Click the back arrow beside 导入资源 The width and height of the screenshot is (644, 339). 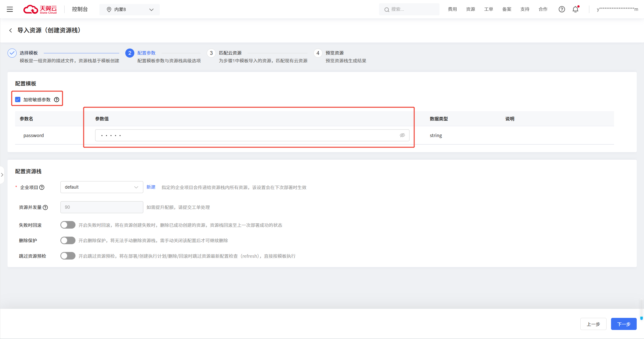pos(11,30)
